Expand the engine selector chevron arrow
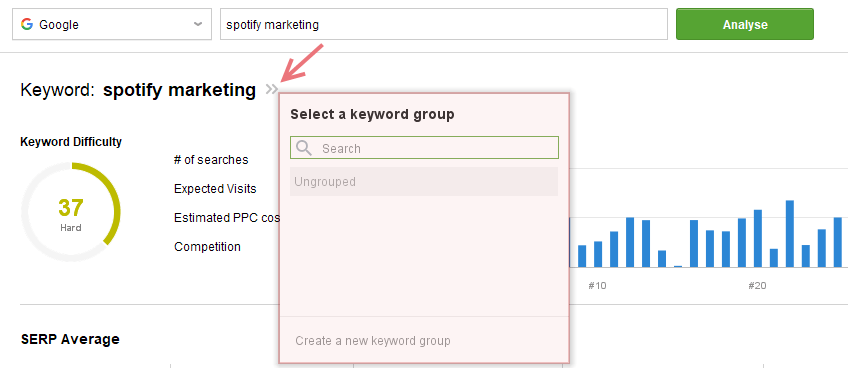This screenshot has width=848, height=368. point(198,24)
